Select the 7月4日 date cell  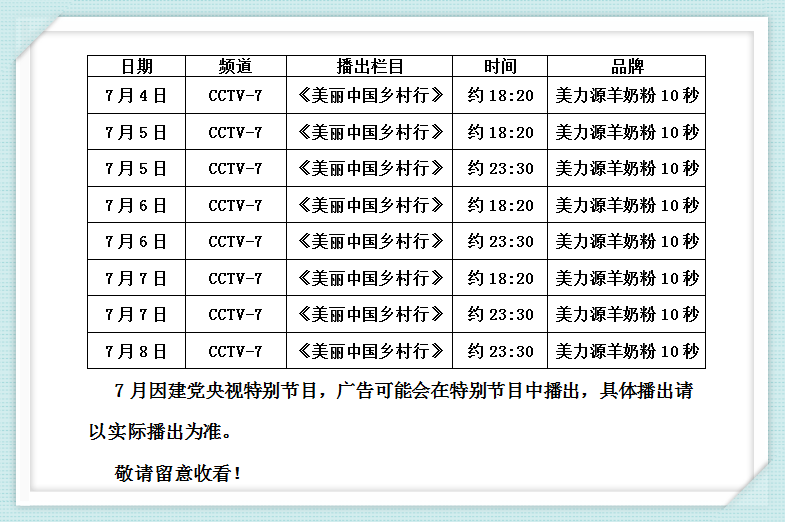(136, 96)
